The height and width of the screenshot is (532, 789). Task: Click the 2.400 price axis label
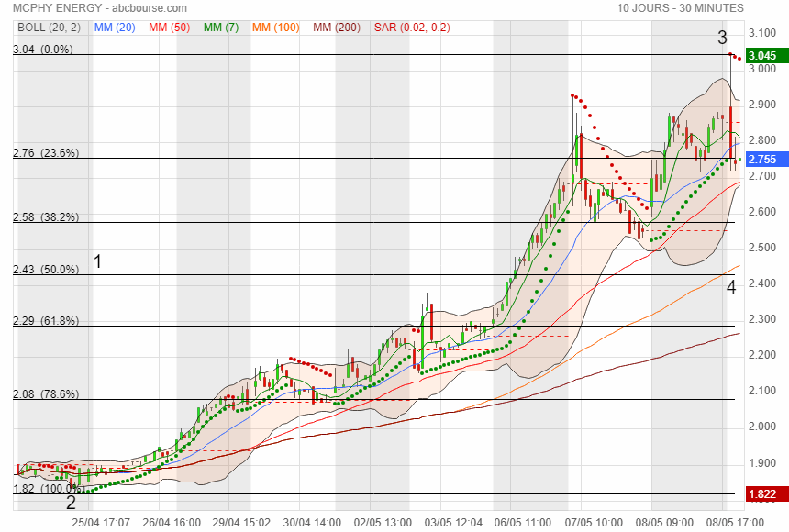(762, 283)
